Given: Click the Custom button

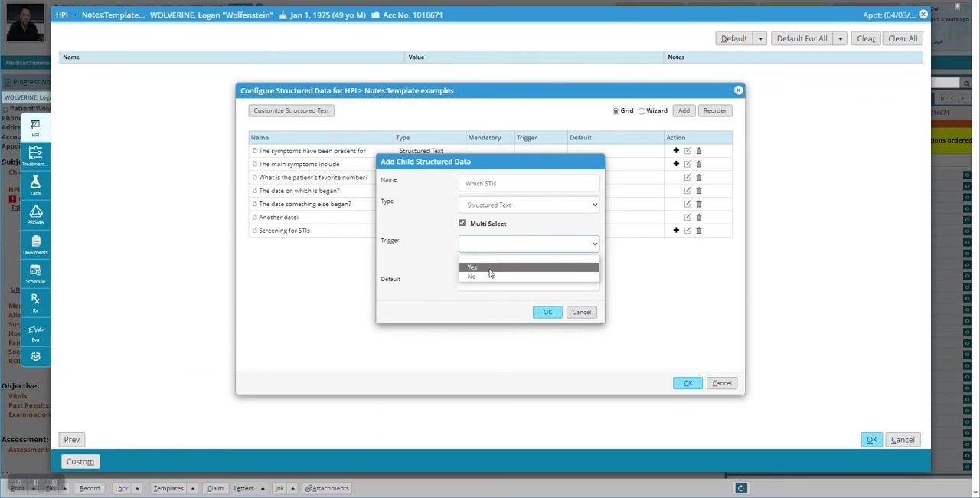Looking at the screenshot, I should pyautogui.click(x=80, y=461).
